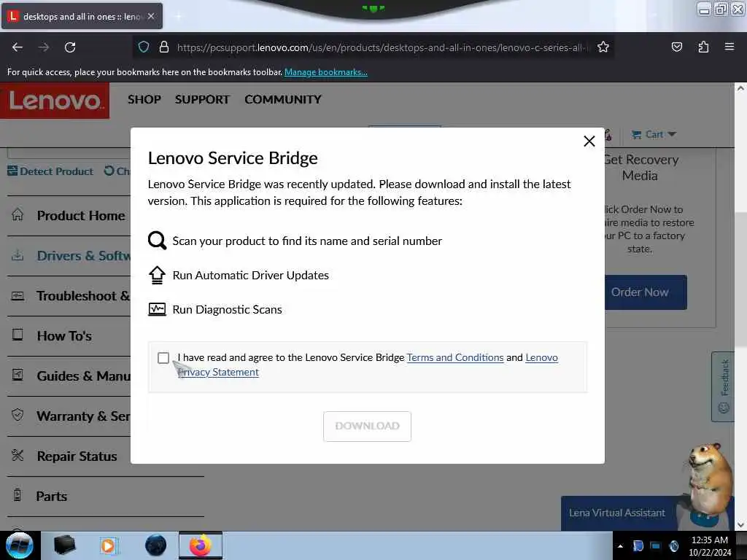The height and width of the screenshot is (560, 747).
Task: Open Guides & Manuals in the sidebar
Action: (83, 376)
